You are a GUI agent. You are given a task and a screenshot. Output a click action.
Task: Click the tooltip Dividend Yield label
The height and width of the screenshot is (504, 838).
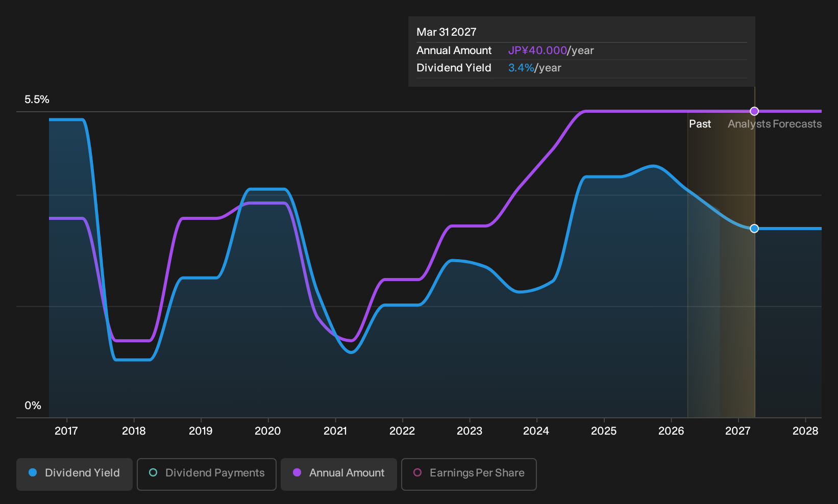(454, 68)
